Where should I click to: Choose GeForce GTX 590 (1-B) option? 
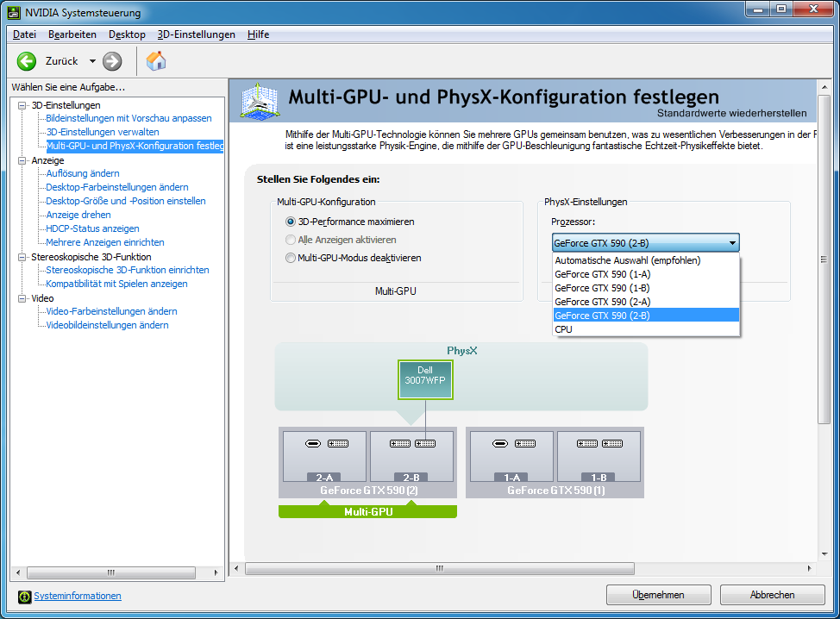click(x=646, y=288)
